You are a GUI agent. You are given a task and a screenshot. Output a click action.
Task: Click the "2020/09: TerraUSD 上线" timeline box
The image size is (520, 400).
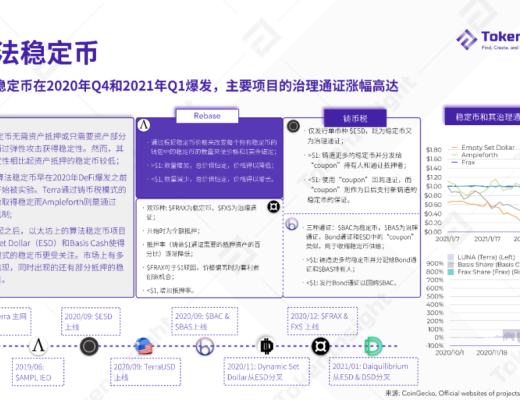pyautogui.click(x=146, y=372)
